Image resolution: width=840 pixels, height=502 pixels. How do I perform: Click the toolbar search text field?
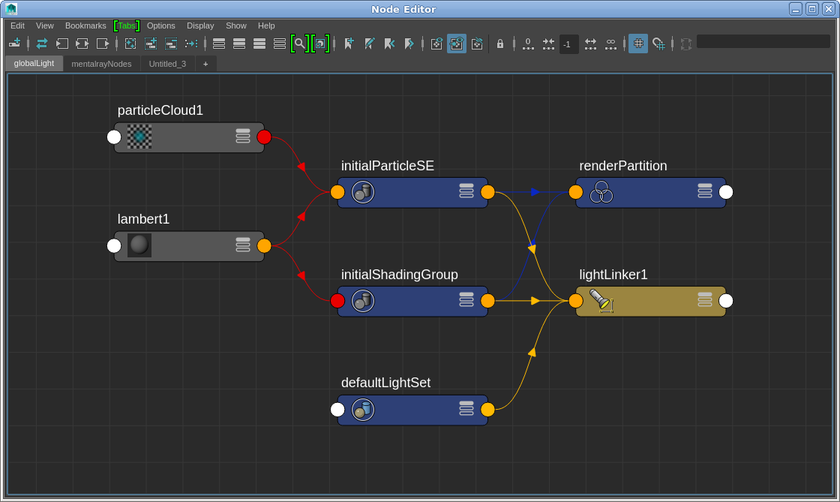coord(762,42)
